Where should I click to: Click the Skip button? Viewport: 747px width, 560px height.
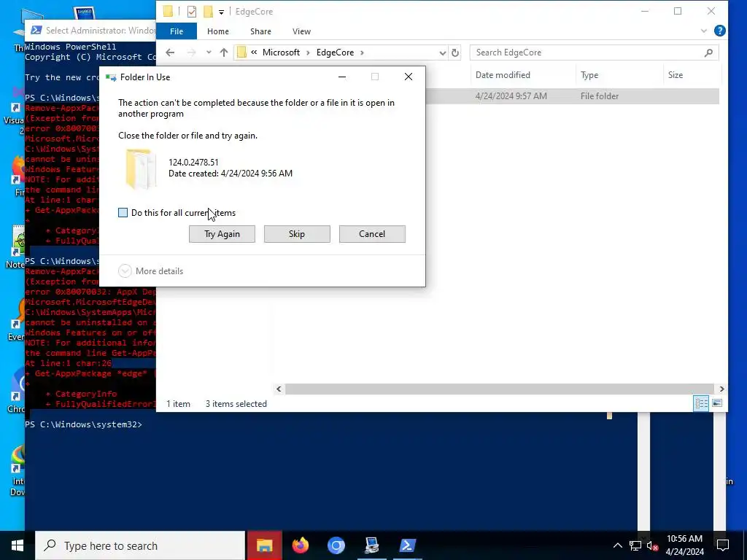coord(297,234)
